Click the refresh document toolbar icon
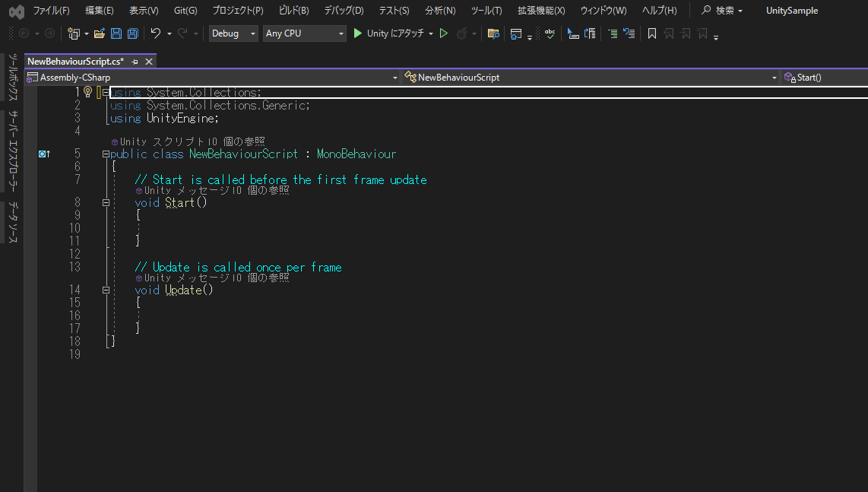Screen dimensions: 868x492 click(x=590, y=33)
